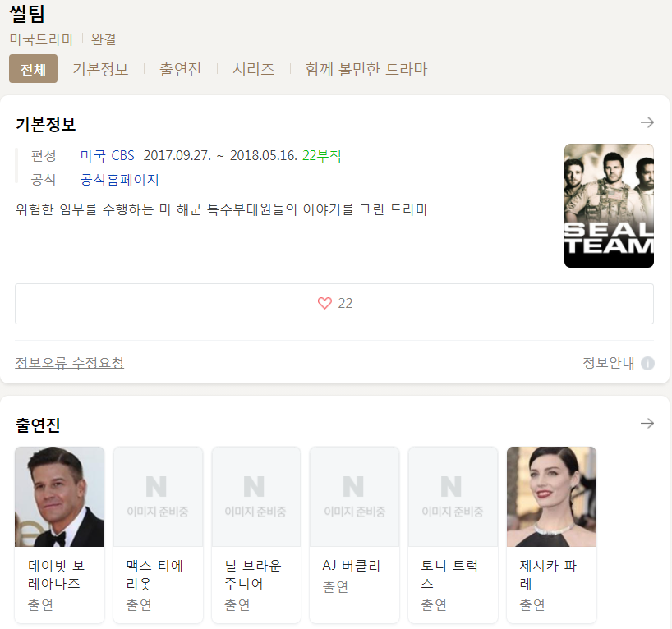Screen dimensions: 672x629
Task: Click the 정보안내 text
Action: [x=609, y=363]
